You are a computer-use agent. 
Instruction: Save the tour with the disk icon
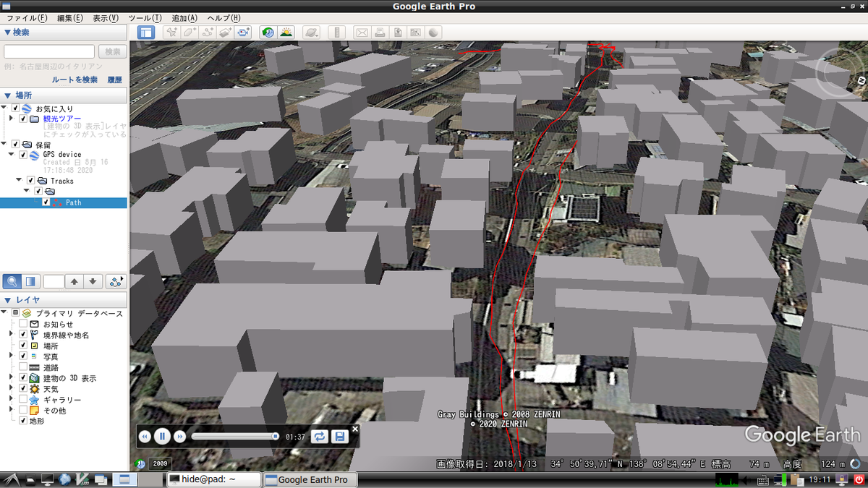tap(339, 436)
